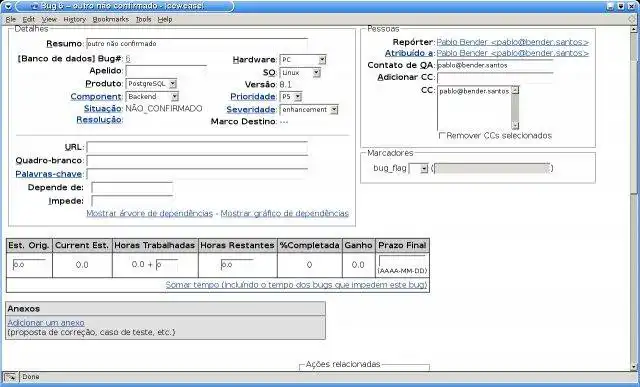640x387 pixels.
Task: Click the bug_flag requestee field
Action: [492, 168]
